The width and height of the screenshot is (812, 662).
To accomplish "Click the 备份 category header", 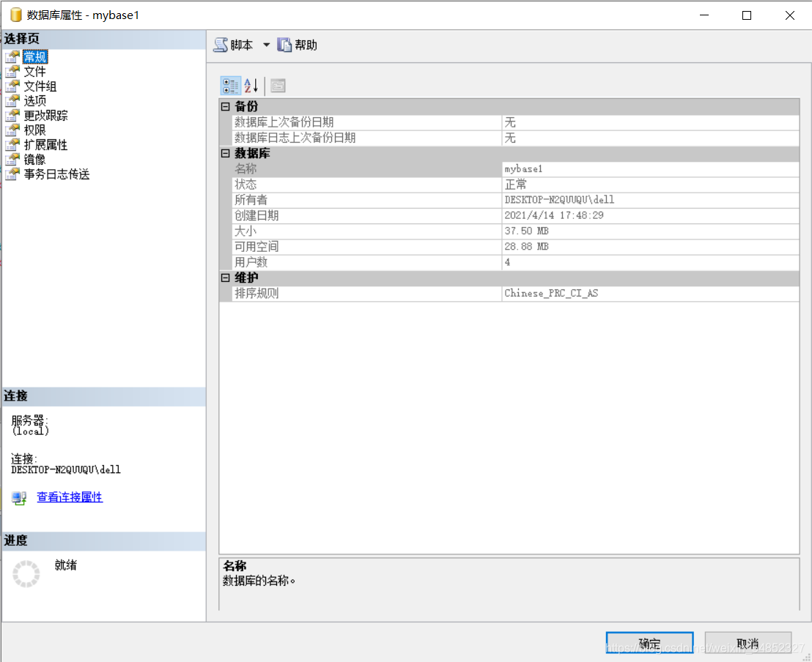I will point(510,107).
